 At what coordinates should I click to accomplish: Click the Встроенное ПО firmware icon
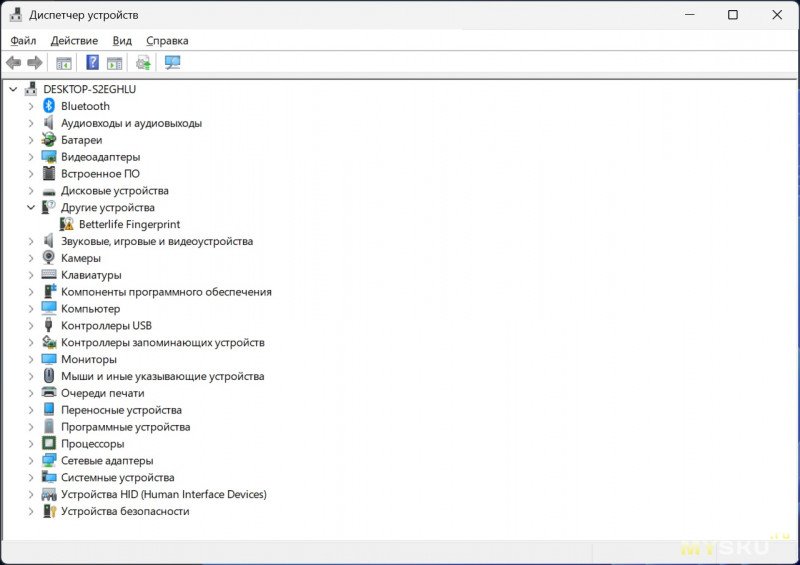(x=48, y=173)
